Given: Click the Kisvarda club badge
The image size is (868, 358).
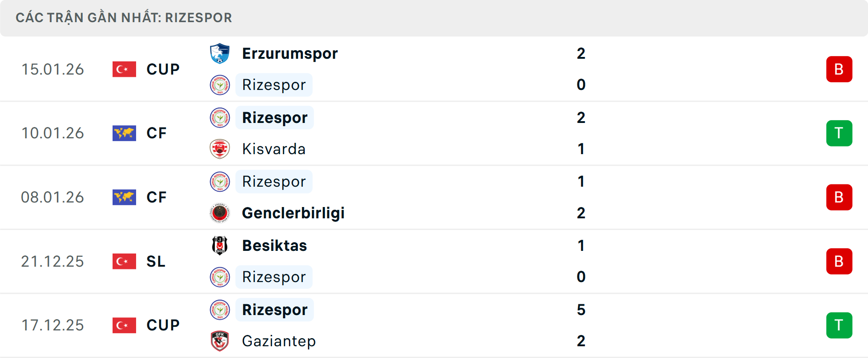Looking at the screenshot, I should pos(220,149).
